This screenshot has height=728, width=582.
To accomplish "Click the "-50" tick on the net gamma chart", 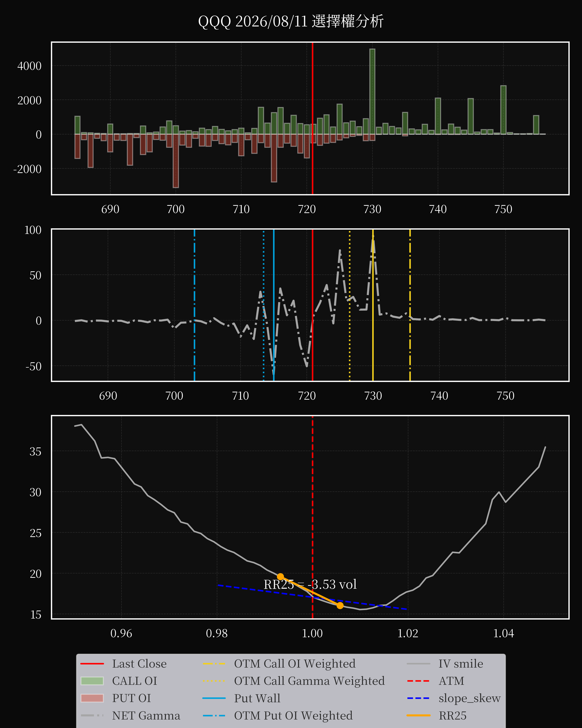I will click(33, 366).
